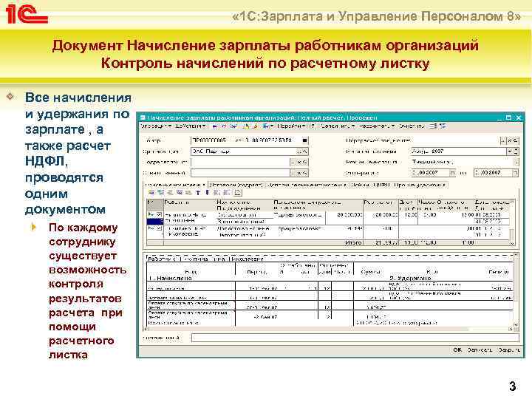532x399 pixels.
Task: Open the calendar button of the period end date
Action: [x=515, y=173]
